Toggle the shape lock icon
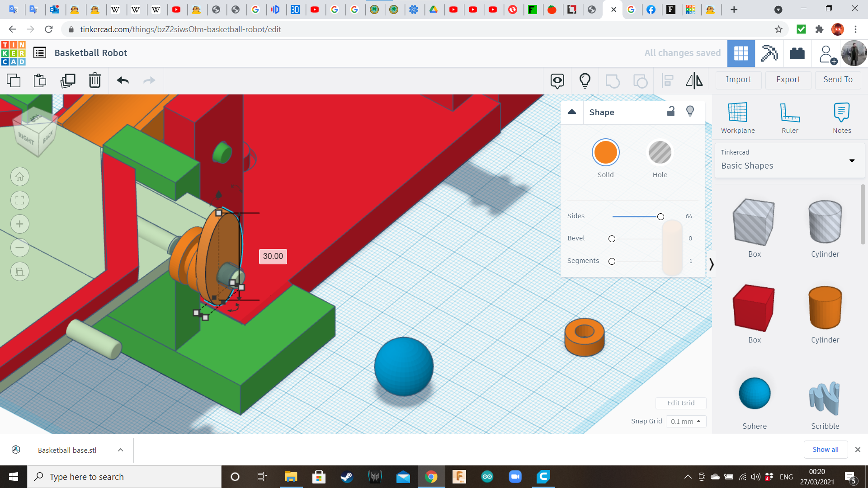Viewport: 868px width, 488px height. coord(671,111)
